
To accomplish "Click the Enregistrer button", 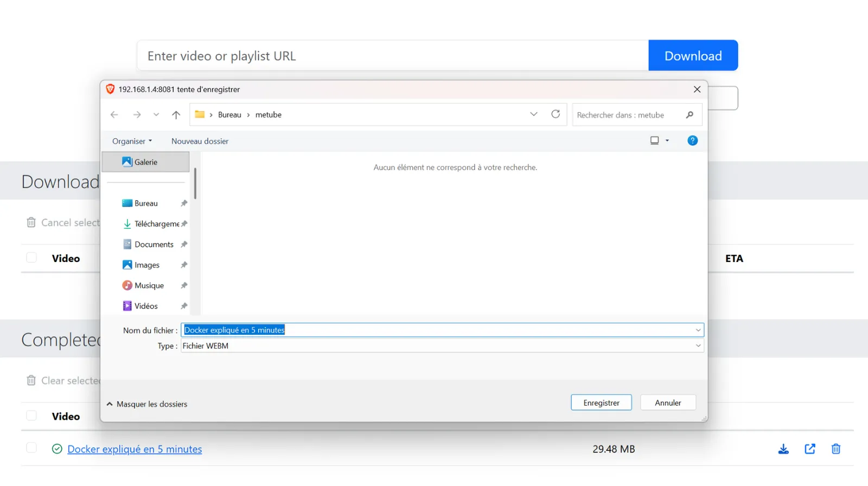I will tap(601, 403).
